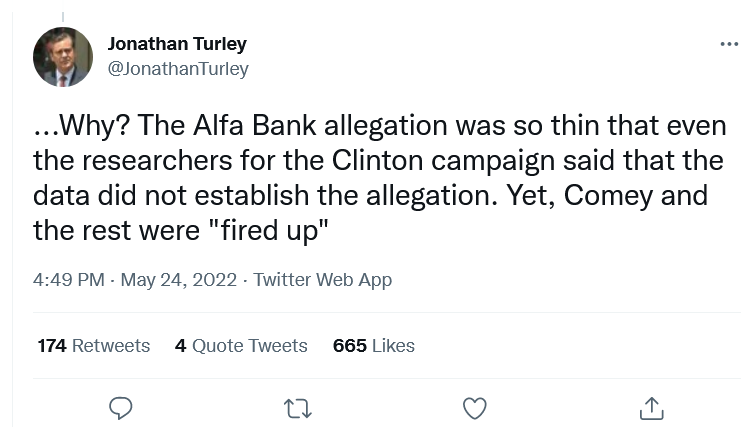
Task: Click the words Alfa Bank in the tweet
Action: [254, 126]
